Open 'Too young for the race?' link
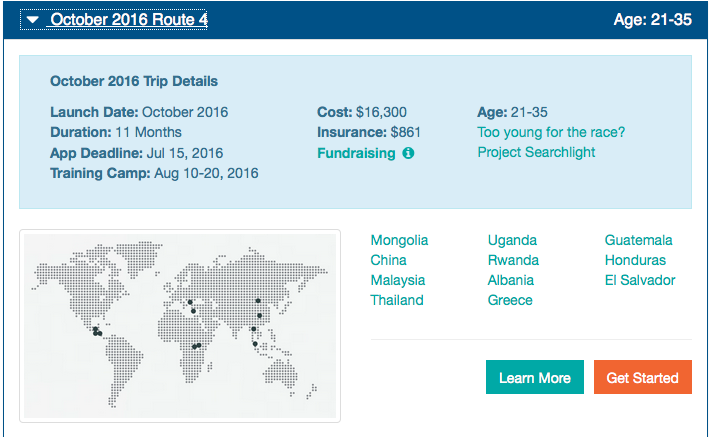710x437 pixels. [551, 132]
